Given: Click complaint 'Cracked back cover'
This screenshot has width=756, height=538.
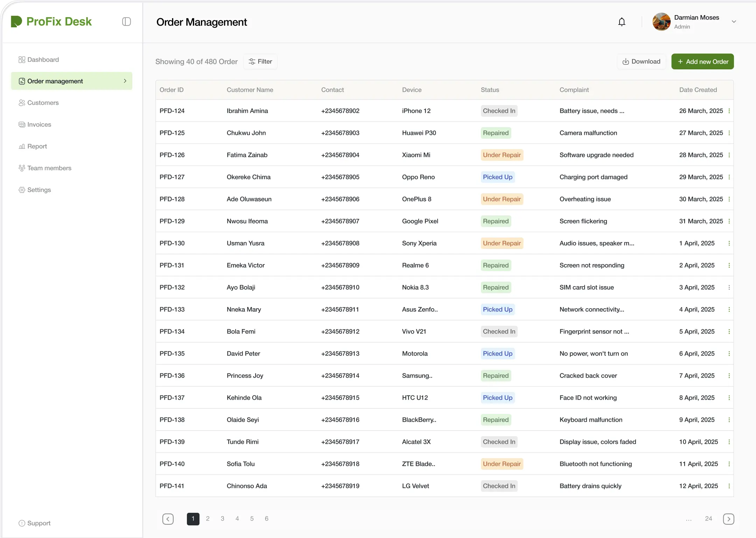Looking at the screenshot, I should coord(588,375).
